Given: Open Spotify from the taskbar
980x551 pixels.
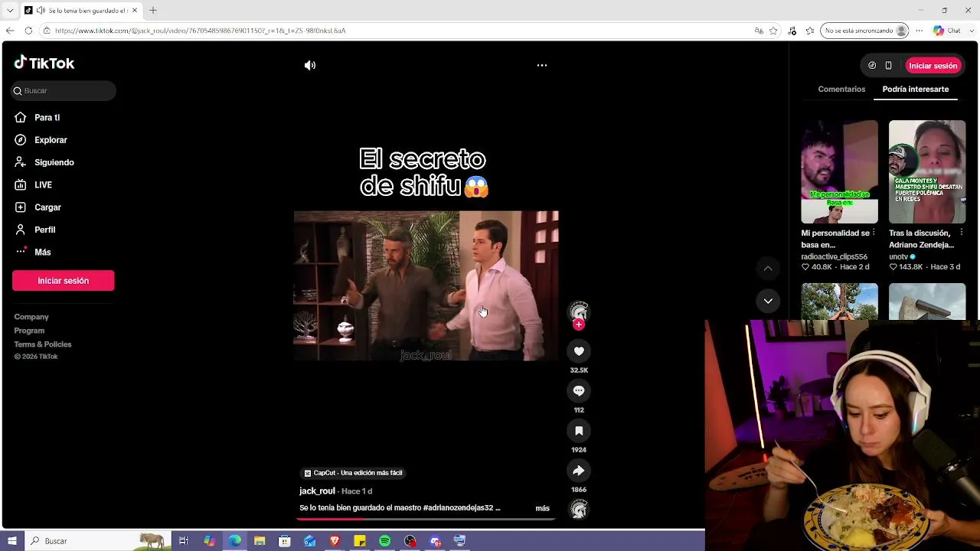Looking at the screenshot, I should tap(385, 541).
